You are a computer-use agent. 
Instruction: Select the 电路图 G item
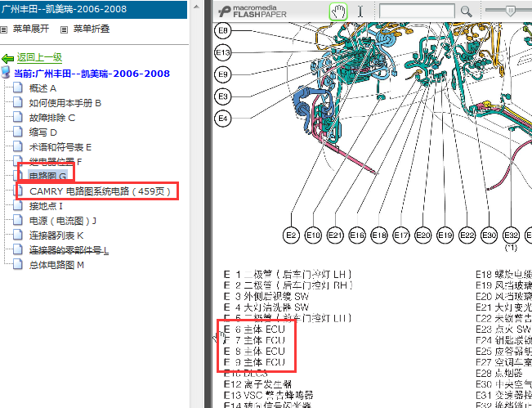(47, 176)
